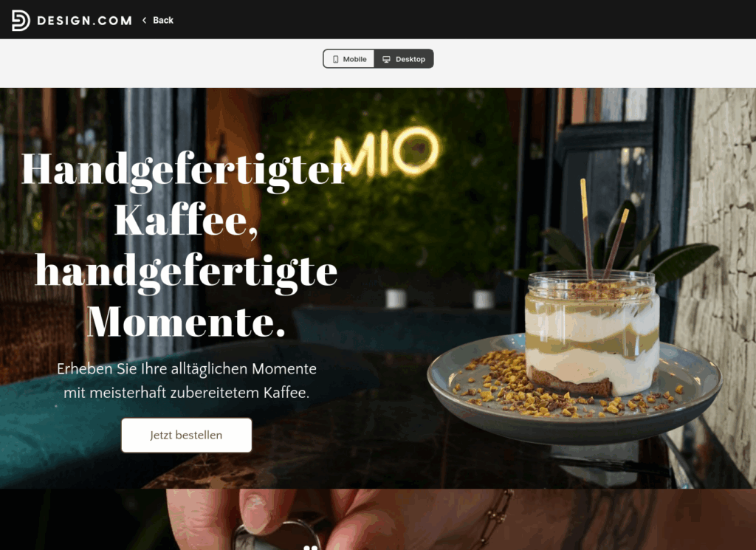Click the Design.com D logo icon
This screenshot has height=550, width=756.
pyautogui.click(x=21, y=20)
